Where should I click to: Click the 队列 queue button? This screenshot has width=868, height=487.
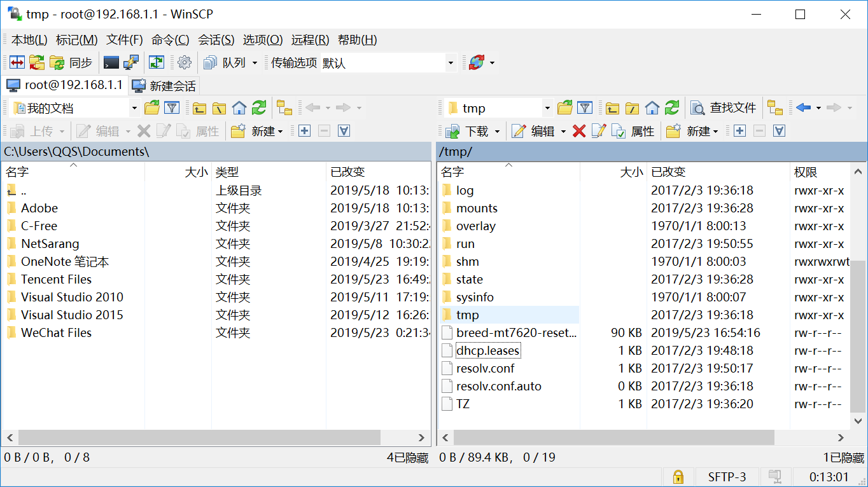(225, 62)
